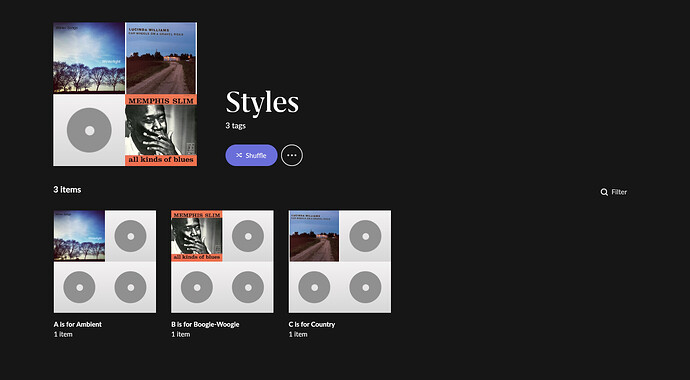
Task: Click the A is for Ambient title
Action: click(x=78, y=325)
